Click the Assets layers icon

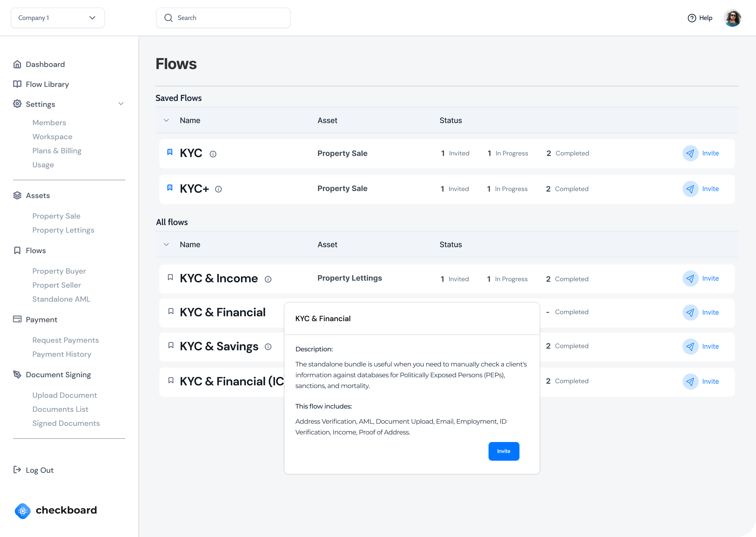pos(17,195)
